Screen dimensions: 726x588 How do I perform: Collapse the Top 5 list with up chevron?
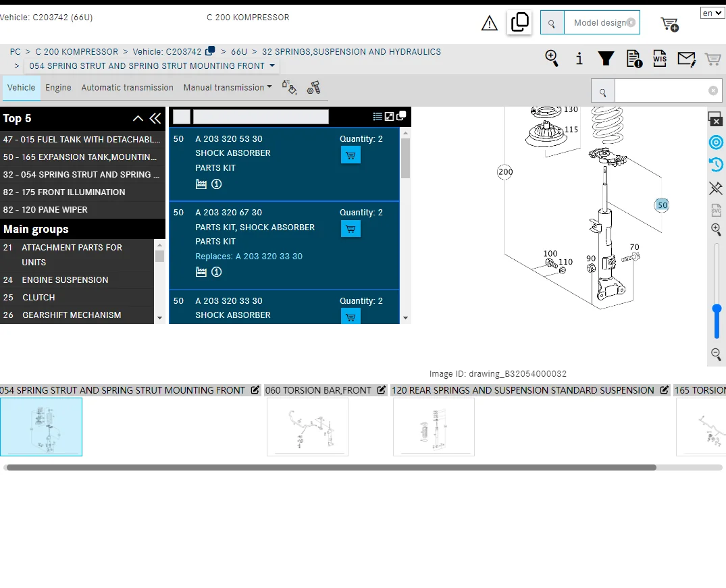coord(138,119)
